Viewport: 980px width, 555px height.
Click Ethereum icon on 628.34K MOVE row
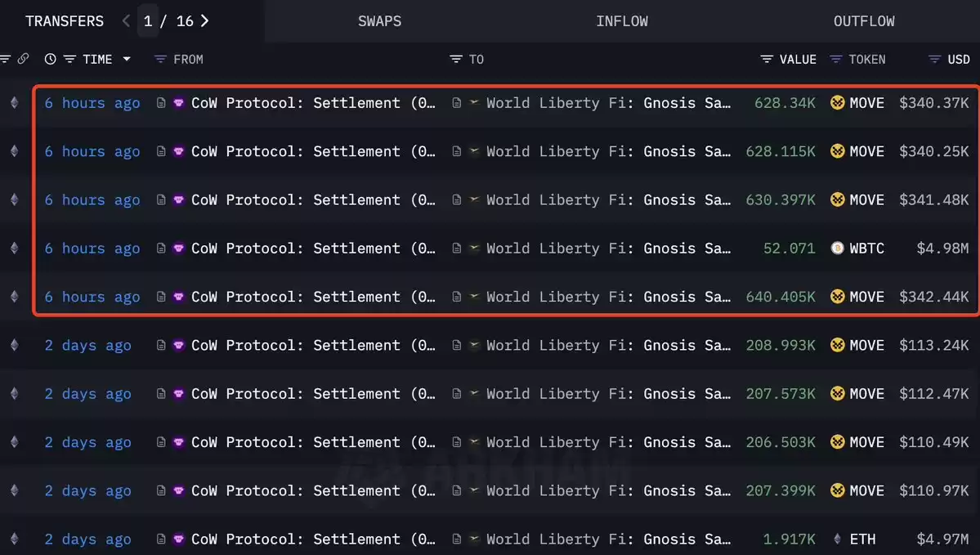(15, 102)
